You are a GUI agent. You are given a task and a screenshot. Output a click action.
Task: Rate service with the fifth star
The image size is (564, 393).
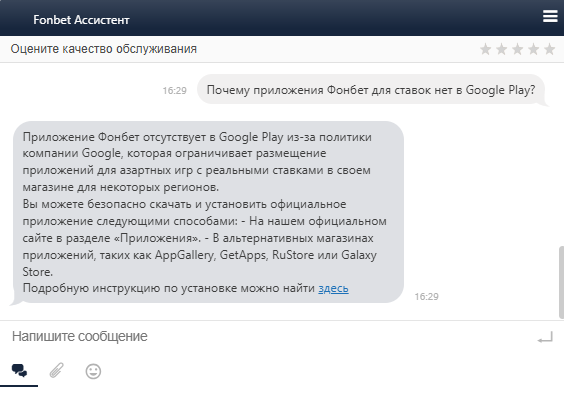tap(550, 49)
